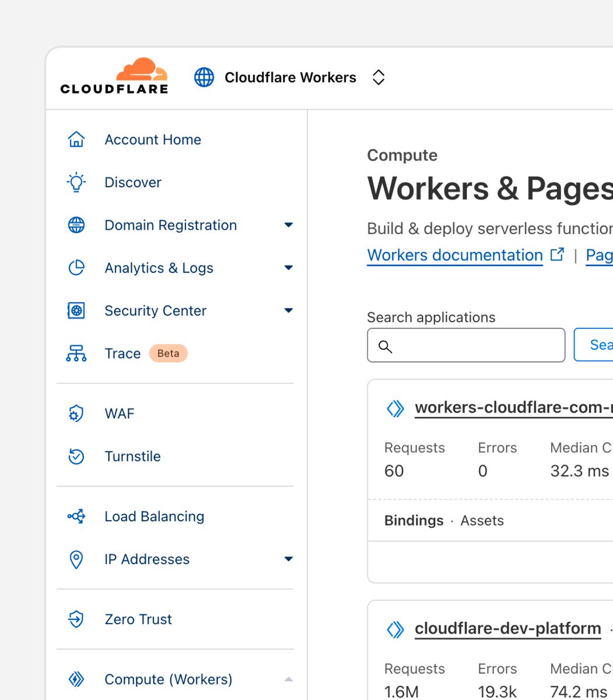
Task: Click the 32.3 ms median value
Action: (x=580, y=471)
